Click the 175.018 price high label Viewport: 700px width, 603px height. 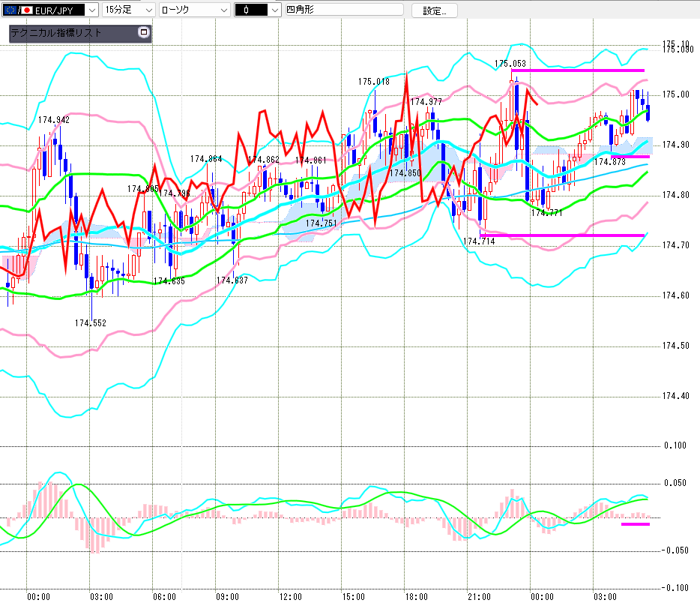coord(373,82)
